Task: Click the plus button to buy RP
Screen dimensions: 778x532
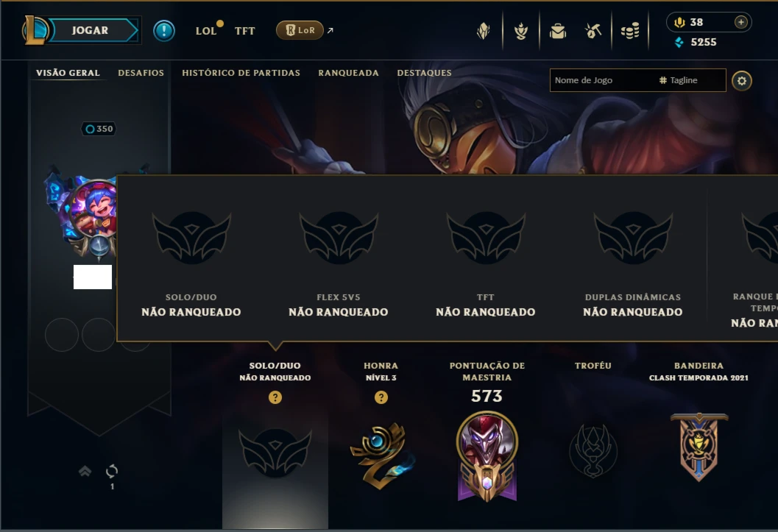Action: (740, 22)
